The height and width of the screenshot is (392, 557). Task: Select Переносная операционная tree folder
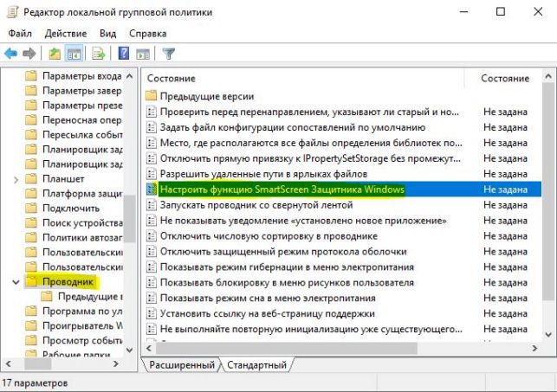(82, 120)
